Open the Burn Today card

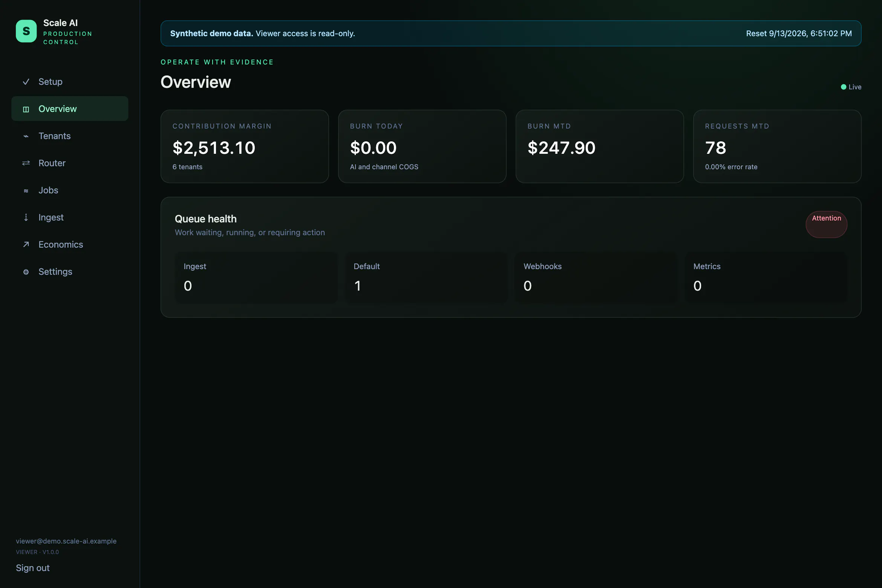point(422,147)
